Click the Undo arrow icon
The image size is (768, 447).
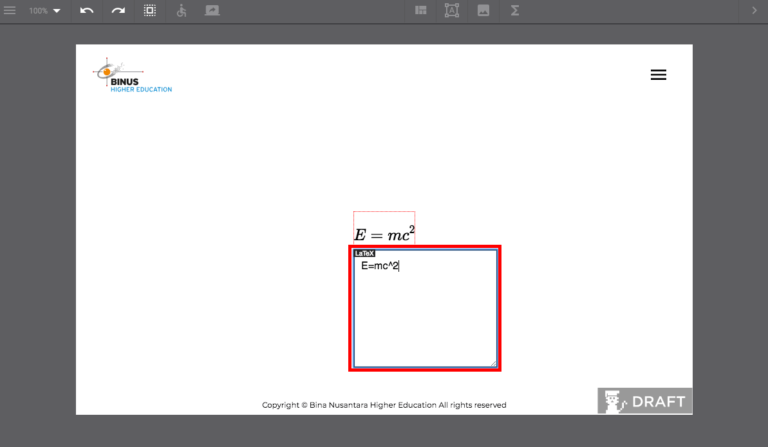coord(86,10)
